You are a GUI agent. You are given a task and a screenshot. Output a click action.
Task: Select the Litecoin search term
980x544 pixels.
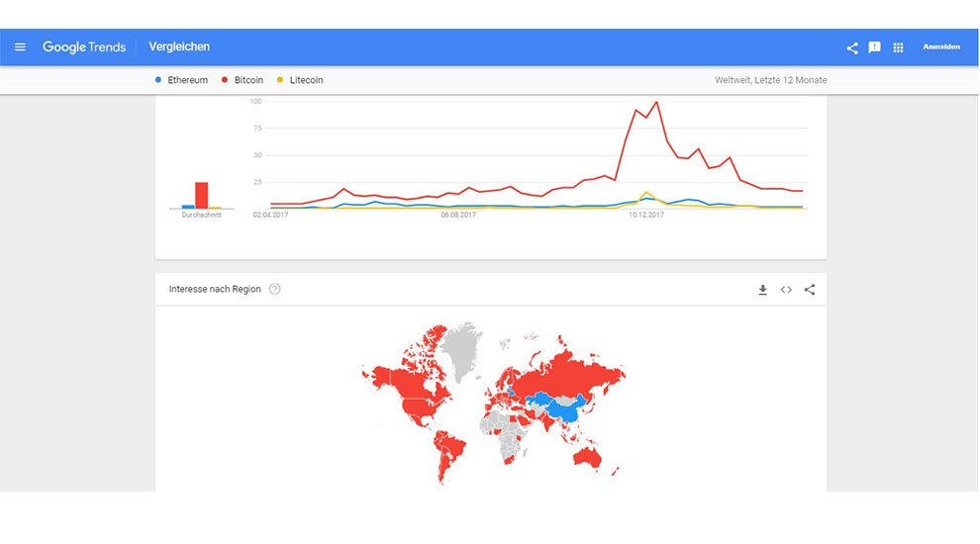click(306, 80)
